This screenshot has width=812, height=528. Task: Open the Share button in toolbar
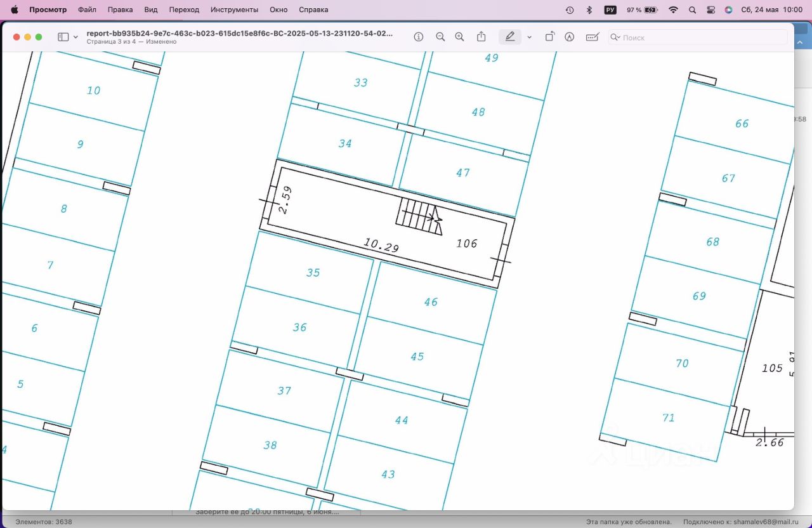(x=481, y=37)
